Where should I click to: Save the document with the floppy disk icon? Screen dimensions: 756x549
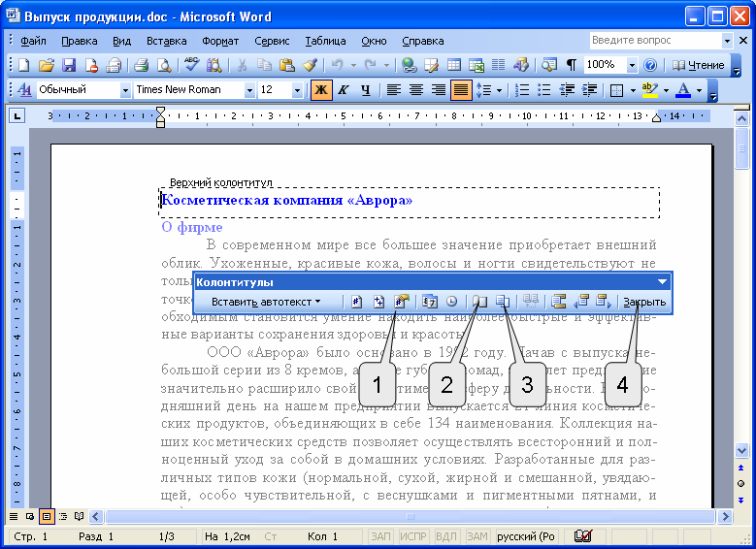point(69,65)
